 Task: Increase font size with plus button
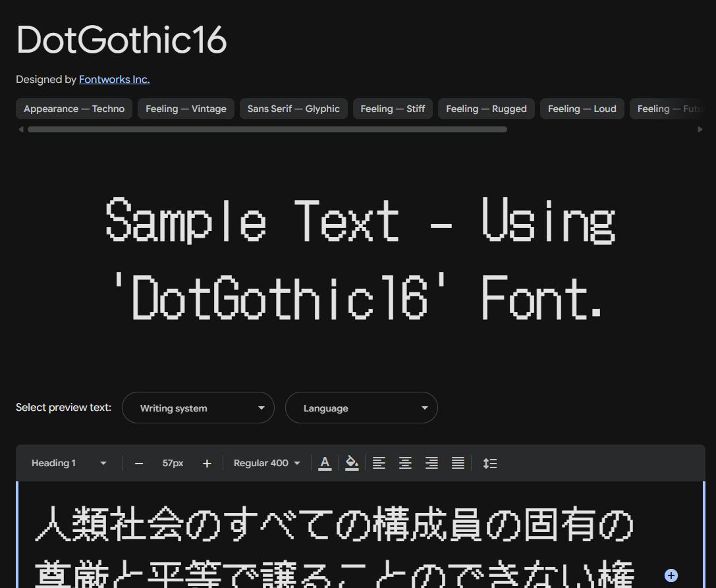(207, 464)
